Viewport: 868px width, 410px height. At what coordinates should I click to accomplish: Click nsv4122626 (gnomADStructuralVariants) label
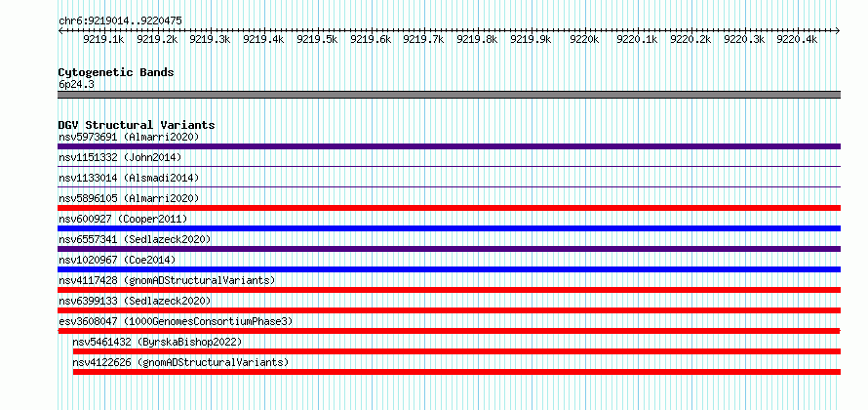[x=180, y=362]
